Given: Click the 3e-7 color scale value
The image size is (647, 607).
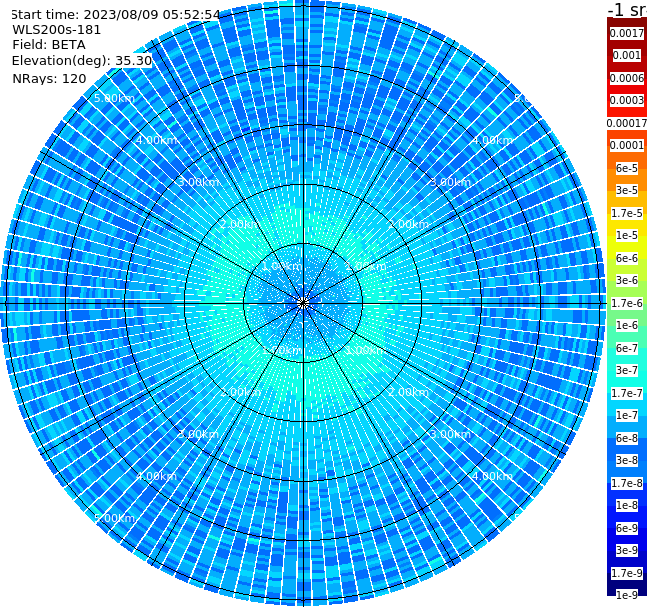Looking at the screenshot, I should [x=627, y=370].
